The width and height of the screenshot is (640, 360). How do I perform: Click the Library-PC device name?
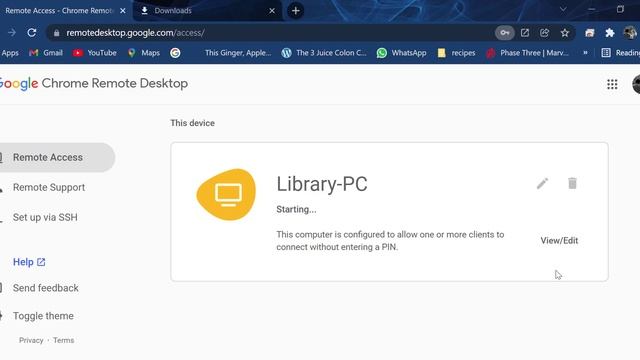tap(322, 184)
